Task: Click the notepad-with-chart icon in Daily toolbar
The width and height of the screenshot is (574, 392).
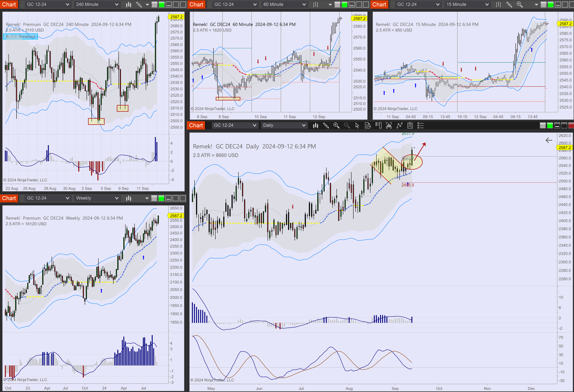Action: [x=410, y=125]
